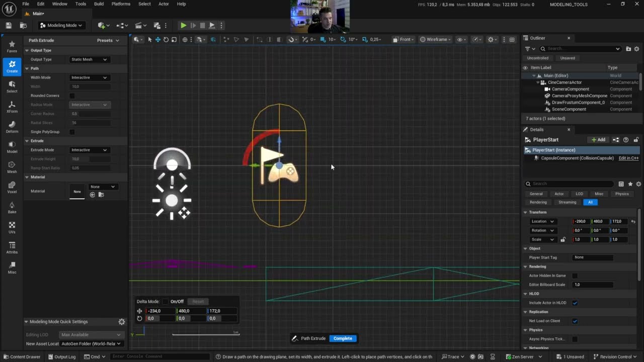Screen dimensions: 644x362
Task: Click the Eject icon in play controls
Action: coord(212,25)
